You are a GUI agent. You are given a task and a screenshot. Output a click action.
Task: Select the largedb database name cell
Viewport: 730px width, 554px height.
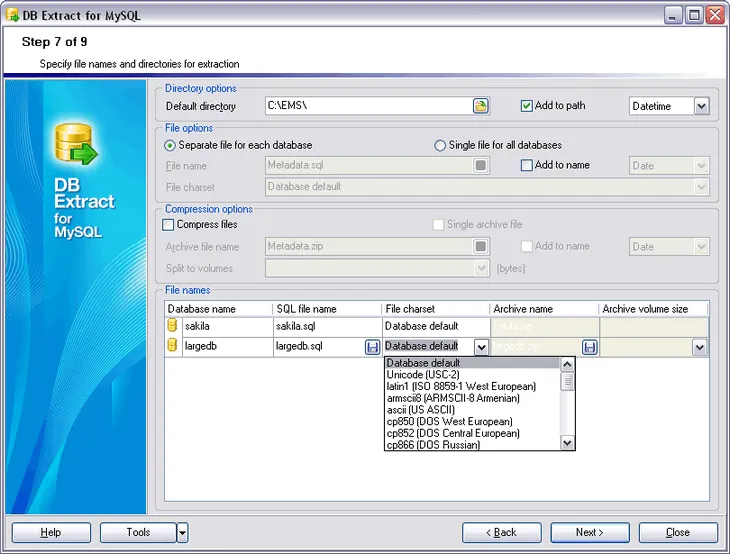(227, 346)
